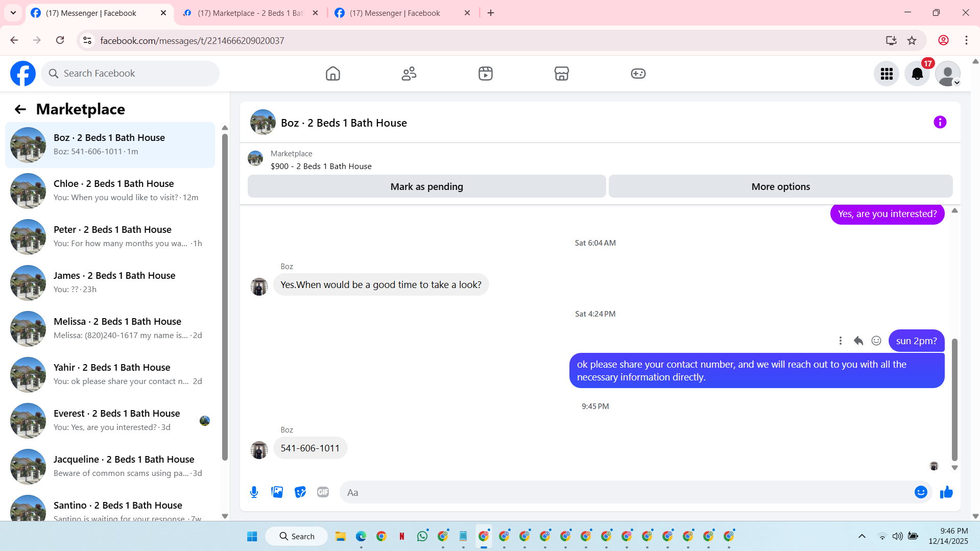The height and width of the screenshot is (551, 980).
Task: Click the address bar URL
Action: pyautogui.click(x=192, y=40)
